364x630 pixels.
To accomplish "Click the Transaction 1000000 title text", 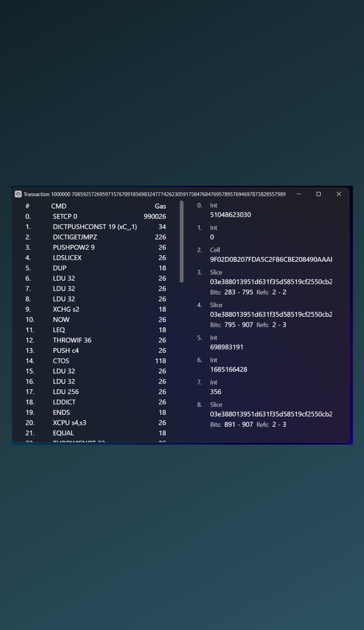I will tap(154, 194).
